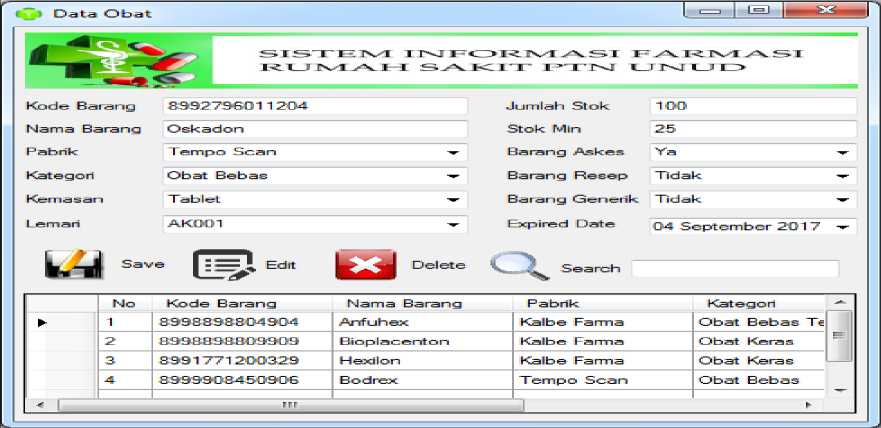The image size is (881, 428).
Task: Expand the Lemari AK001 dropdown
Action: click(453, 225)
